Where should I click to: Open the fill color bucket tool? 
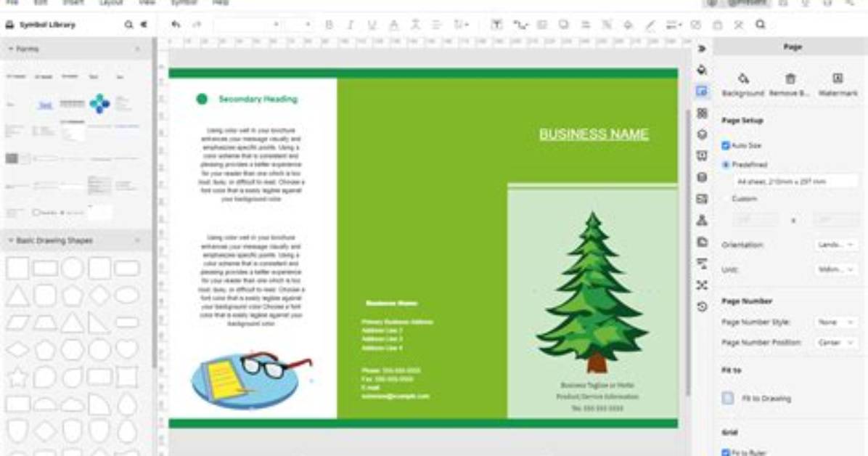tap(628, 25)
